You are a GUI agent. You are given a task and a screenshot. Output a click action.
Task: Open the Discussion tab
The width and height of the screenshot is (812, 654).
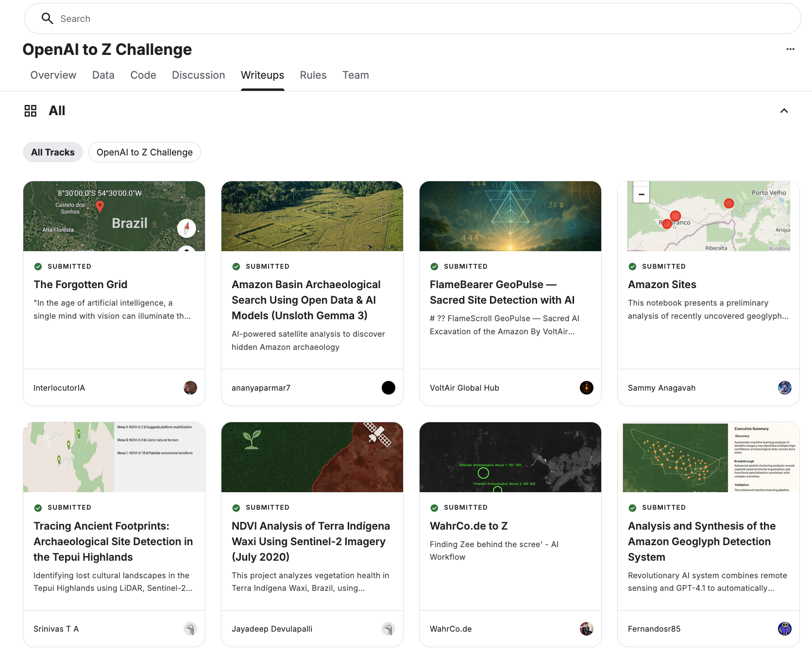tap(199, 75)
